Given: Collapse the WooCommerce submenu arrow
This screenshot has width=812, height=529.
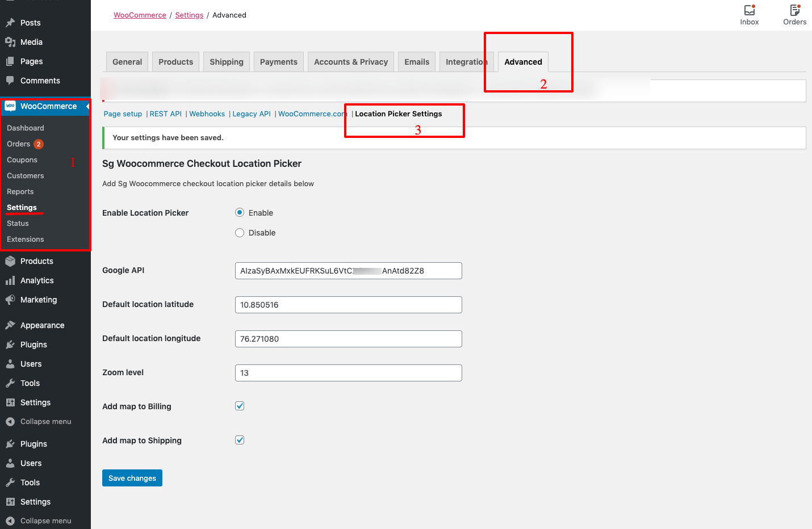Looking at the screenshot, I should [87, 106].
